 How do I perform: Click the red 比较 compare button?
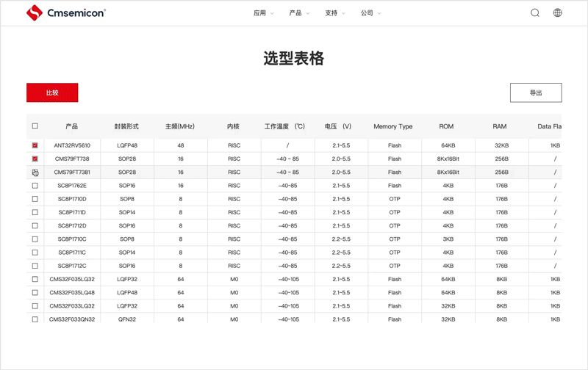pyautogui.click(x=52, y=92)
